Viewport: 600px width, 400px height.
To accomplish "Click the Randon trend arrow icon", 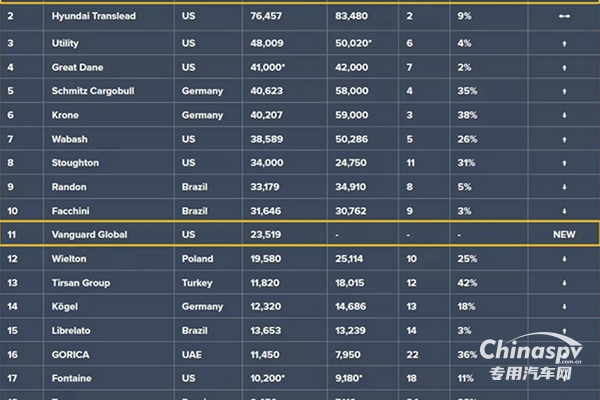I will tap(565, 187).
